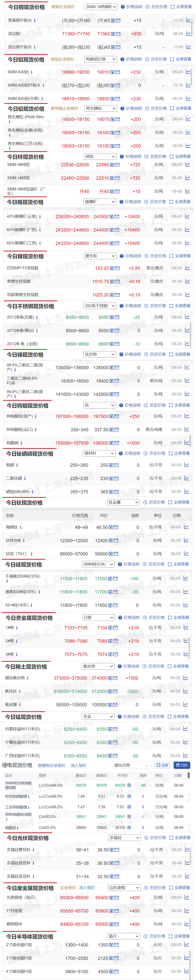196x980 pixels.
Task: Click the 全屏 button in the lithium section
Action: [x=163, y=765]
